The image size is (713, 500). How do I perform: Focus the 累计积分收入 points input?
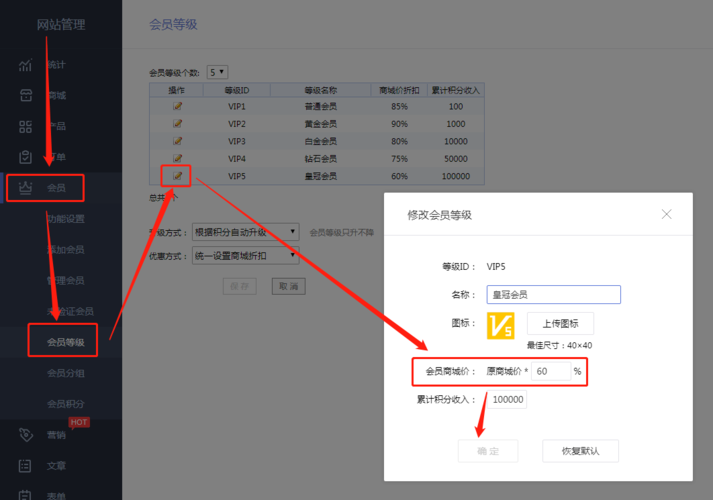[507, 400]
